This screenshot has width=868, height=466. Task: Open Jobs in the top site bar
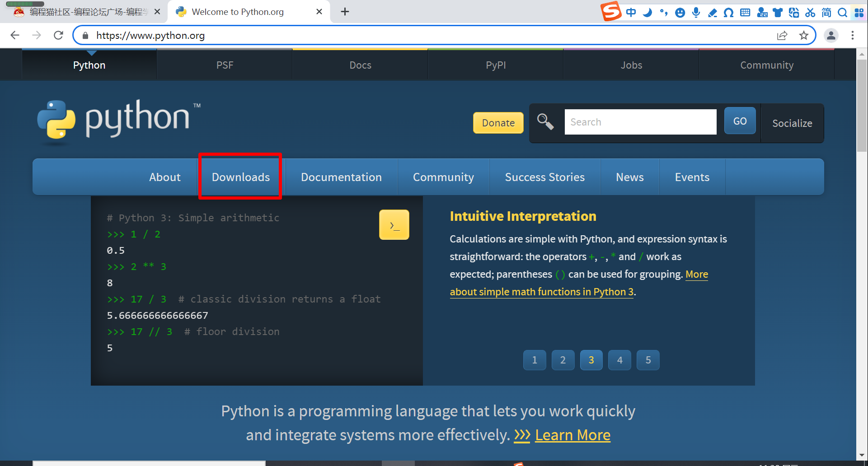[x=631, y=65]
